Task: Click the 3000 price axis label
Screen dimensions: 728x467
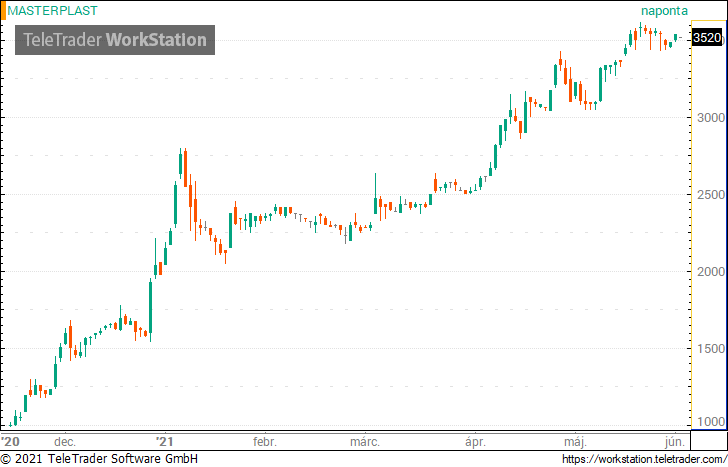Action: (711, 117)
